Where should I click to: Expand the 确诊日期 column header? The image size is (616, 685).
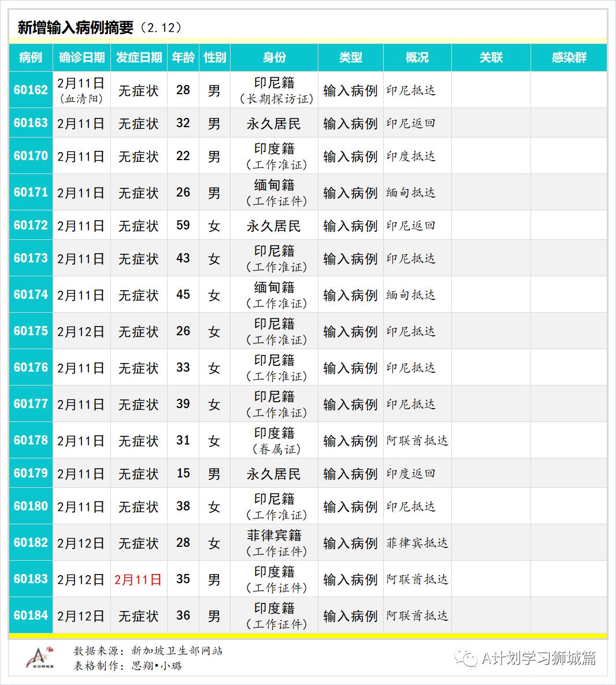[82, 58]
